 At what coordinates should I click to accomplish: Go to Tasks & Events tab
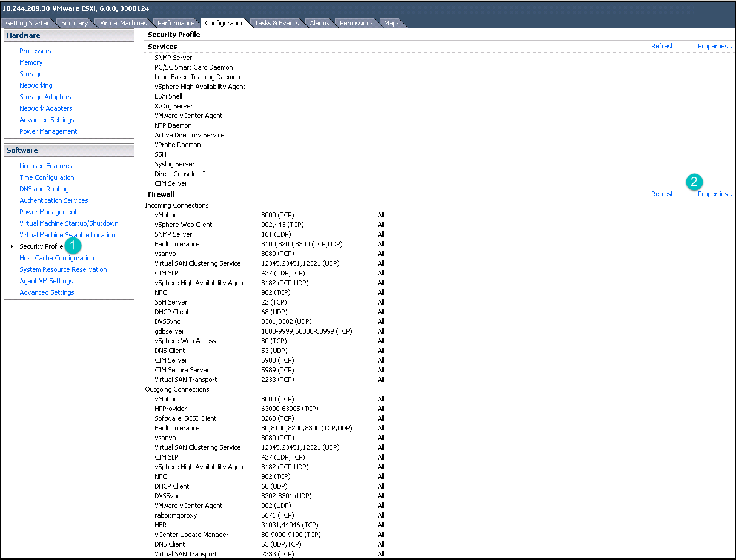click(x=276, y=23)
